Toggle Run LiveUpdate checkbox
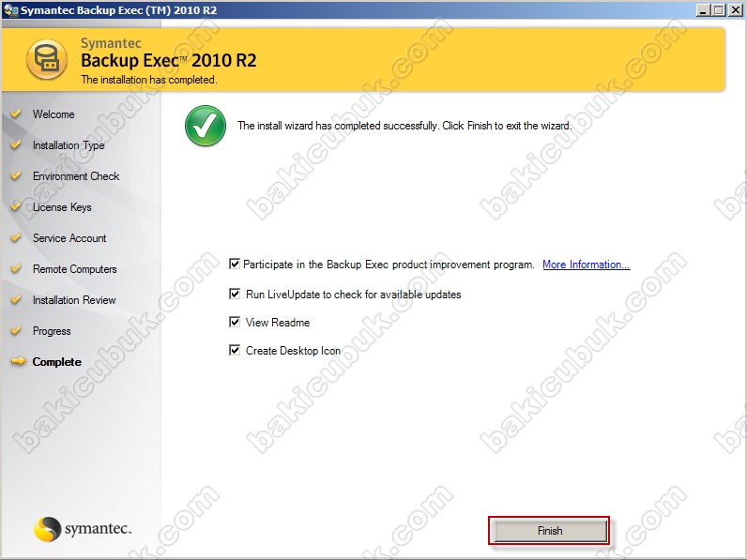This screenshot has width=747, height=560. coord(235,294)
